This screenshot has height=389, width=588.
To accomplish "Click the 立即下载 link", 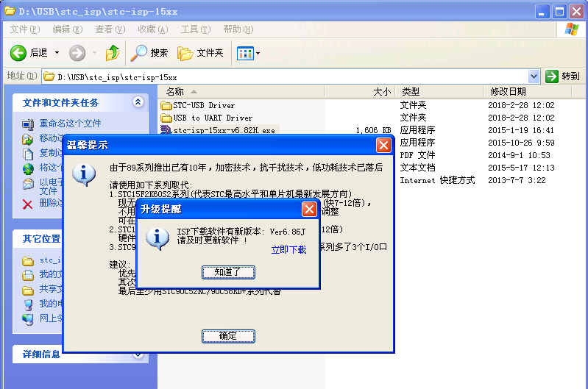I will 288,249.
